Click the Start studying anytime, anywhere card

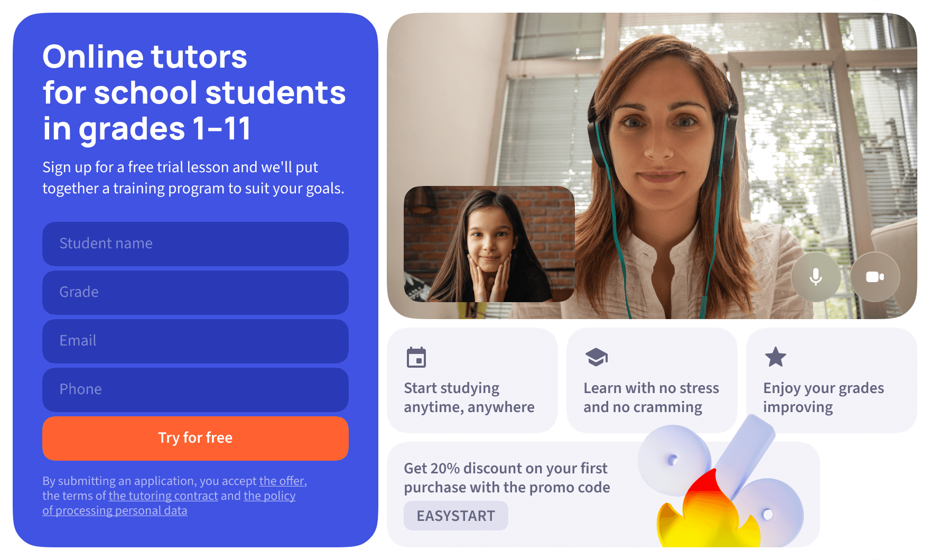[472, 380]
